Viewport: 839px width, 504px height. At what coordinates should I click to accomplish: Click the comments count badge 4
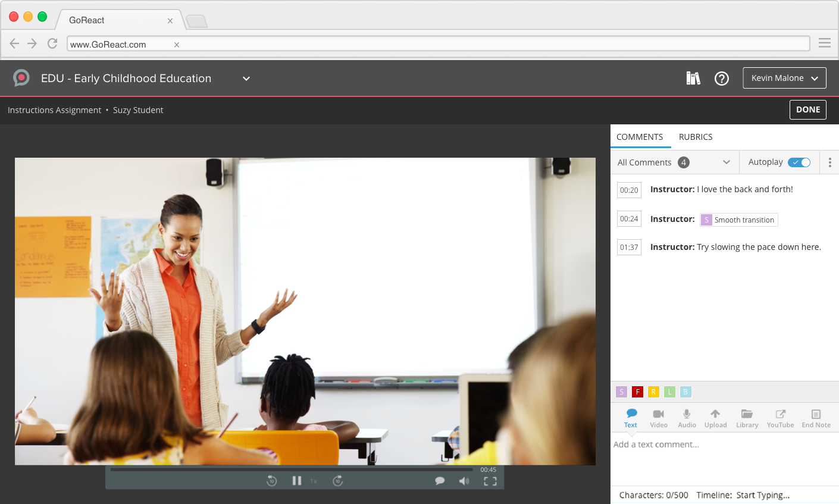[x=684, y=162]
